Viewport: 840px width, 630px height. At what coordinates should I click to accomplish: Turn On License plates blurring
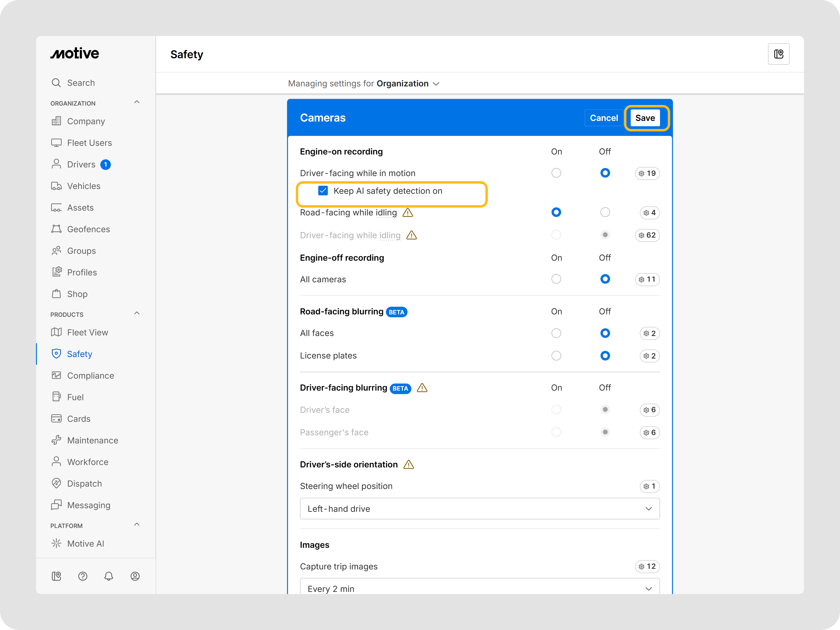click(556, 356)
